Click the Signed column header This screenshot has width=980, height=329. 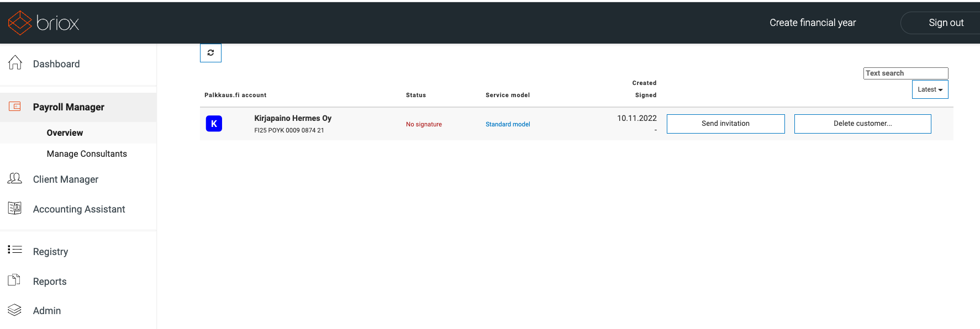[x=646, y=95]
